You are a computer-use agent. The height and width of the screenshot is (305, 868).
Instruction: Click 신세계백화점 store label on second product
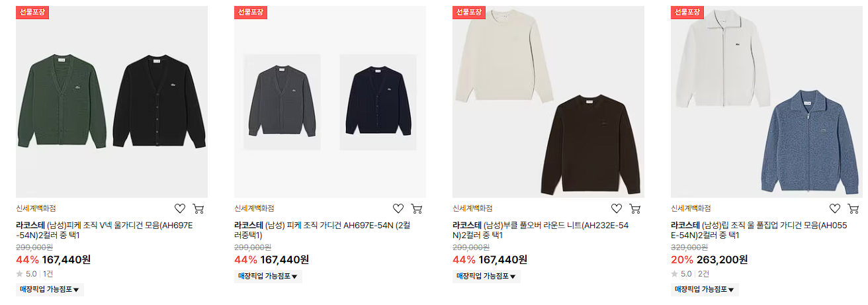pyautogui.click(x=254, y=208)
